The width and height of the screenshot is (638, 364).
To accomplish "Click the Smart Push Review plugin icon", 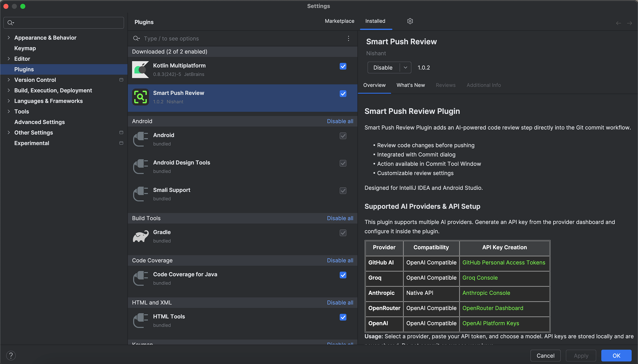I will (x=140, y=97).
